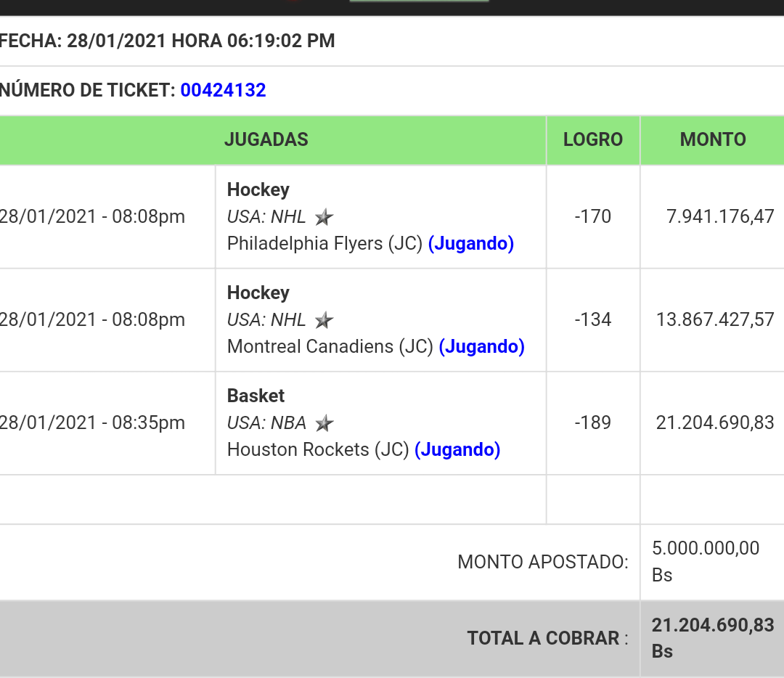Open ticket number 00424132 link

pyautogui.click(x=223, y=90)
